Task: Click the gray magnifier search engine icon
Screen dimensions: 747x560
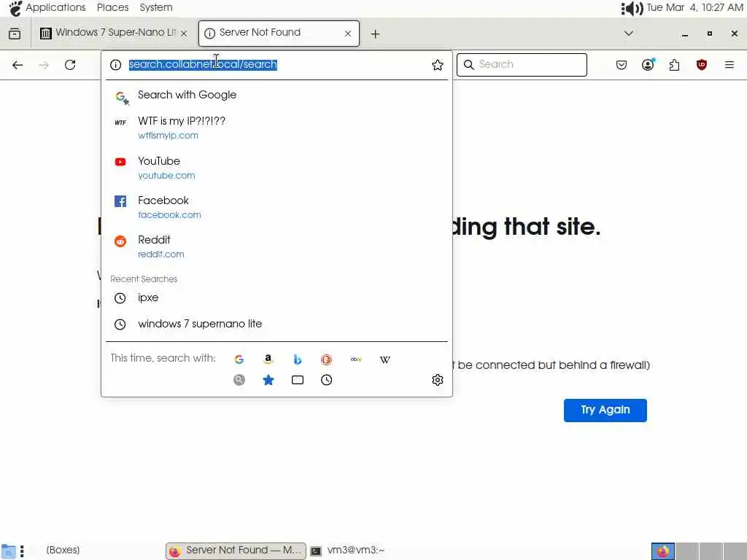Action: pos(239,380)
